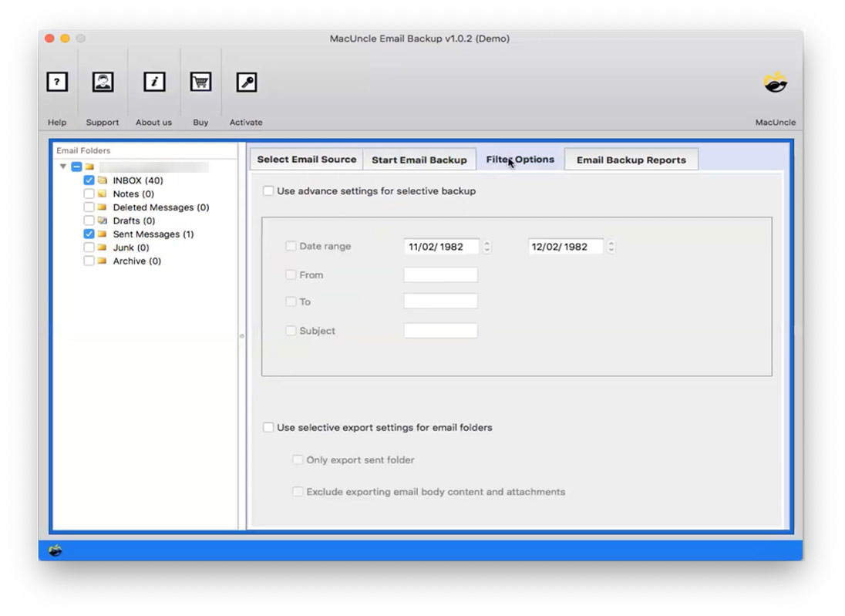
Task: Toggle selective export settings for email folders
Action: 268,427
